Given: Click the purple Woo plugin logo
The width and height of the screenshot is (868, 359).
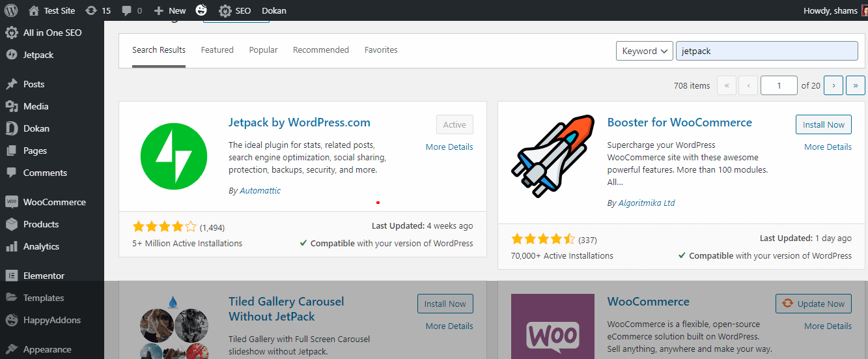Looking at the screenshot, I should coord(553,326).
